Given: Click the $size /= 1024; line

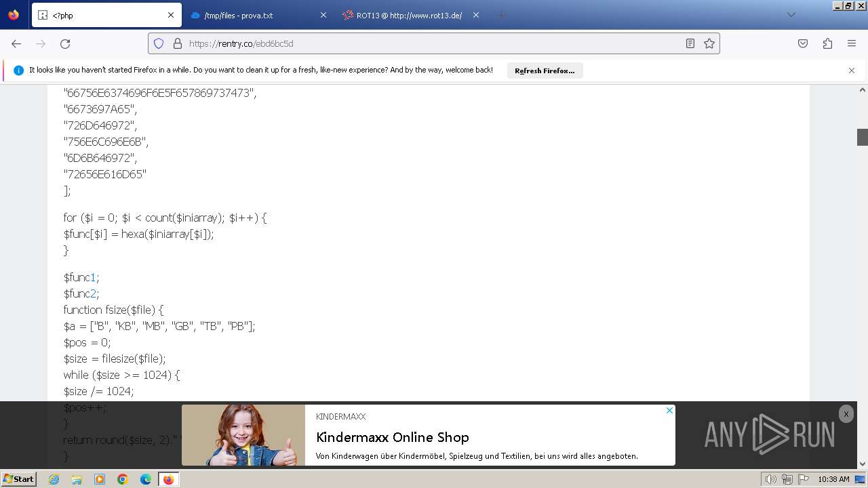Looking at the screenshot, I should [99, 391].
